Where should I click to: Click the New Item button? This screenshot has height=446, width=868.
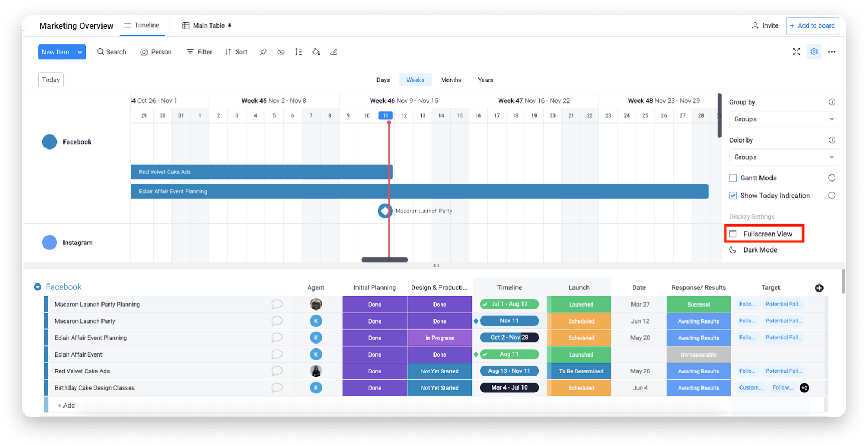[56, 52]
